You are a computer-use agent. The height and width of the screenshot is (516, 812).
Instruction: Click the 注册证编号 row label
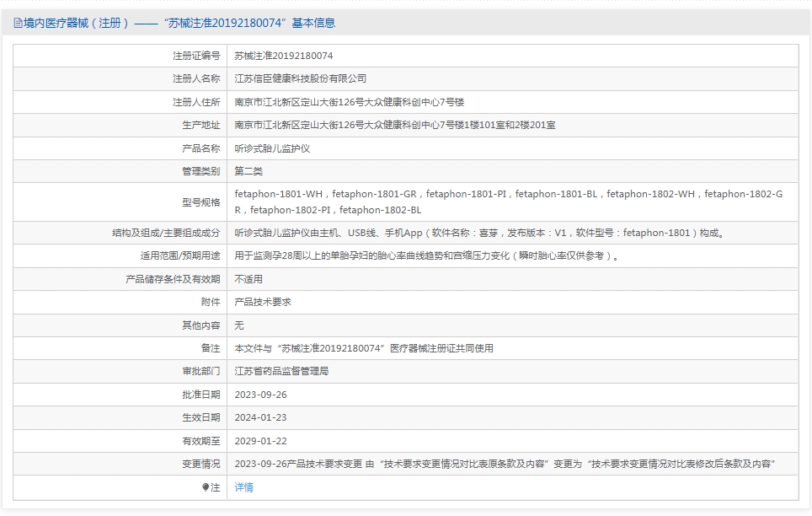point(196,56)
